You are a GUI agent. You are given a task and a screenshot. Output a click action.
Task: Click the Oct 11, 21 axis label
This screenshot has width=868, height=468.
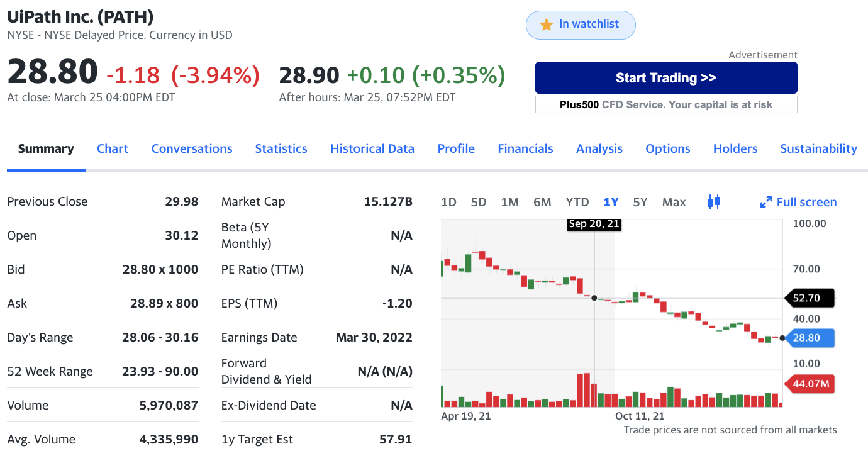pyautogui.click(x=640, y=416)
